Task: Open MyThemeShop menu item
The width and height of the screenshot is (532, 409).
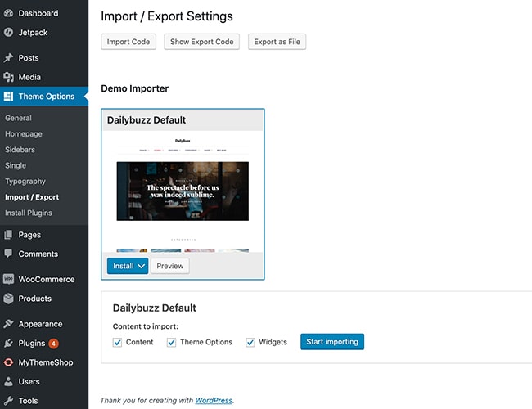Action: (x=44, y=362)
